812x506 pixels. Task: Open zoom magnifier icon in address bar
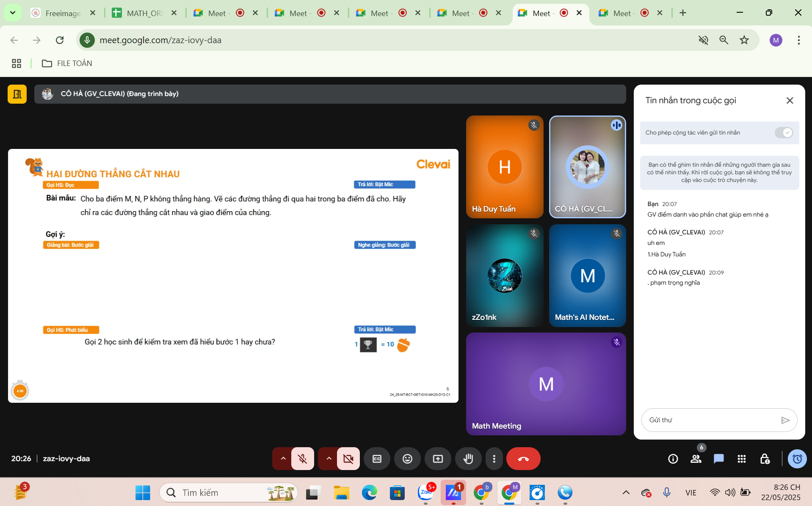(724, 40)
